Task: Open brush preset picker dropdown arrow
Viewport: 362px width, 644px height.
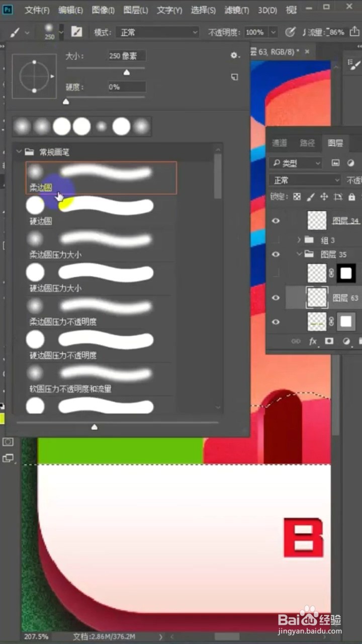Action: 61,32
